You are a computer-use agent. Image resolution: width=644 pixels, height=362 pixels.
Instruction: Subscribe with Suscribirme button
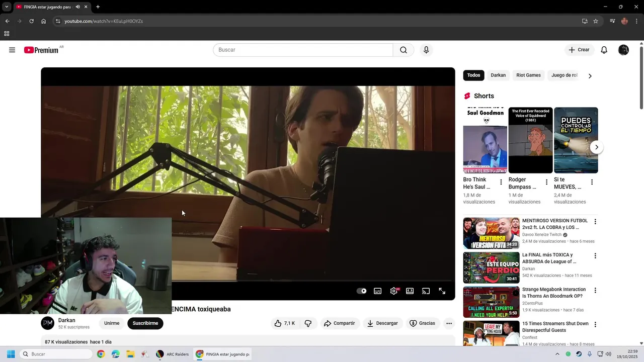[145, 323]
